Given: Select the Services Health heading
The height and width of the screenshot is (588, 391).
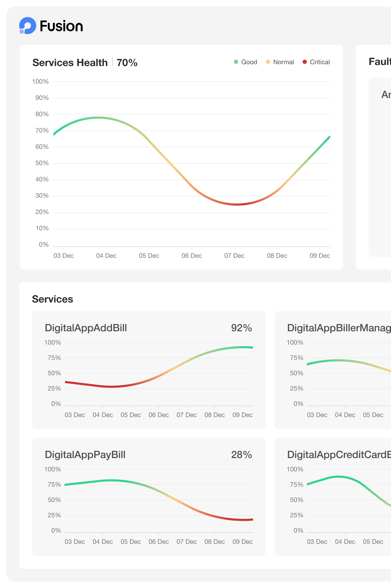Looking at the screenshot, I should [70, 63].
